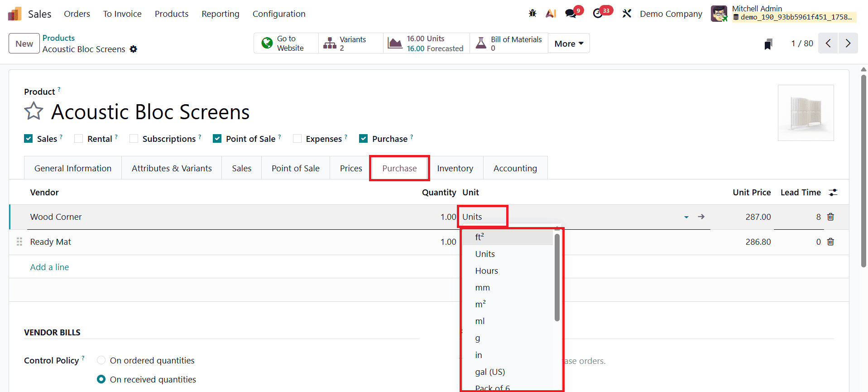Select On ordered quantities control policy
Screen dimensions: 868x392
(x=101, y=360)
